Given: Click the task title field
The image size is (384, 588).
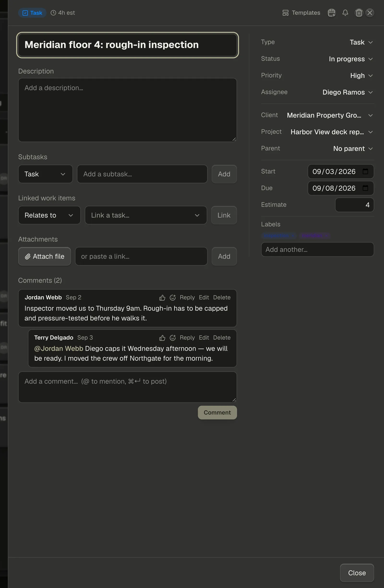Looking at the screenshot, I should pyautogui.click(x=127, y=45).
